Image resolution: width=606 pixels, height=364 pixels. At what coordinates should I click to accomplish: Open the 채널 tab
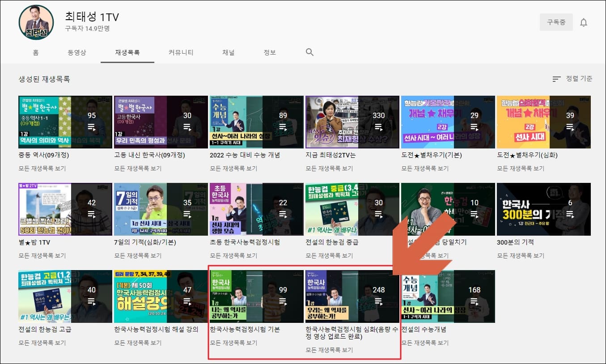coord(229,52)
